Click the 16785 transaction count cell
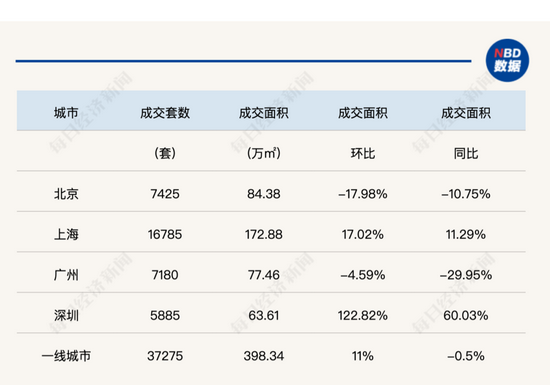Viewport: 550px width, 385px height. (x=165, y=234)
